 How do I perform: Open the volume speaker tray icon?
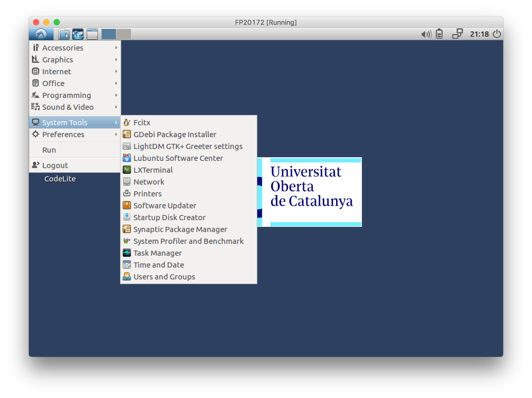(426, 34)
